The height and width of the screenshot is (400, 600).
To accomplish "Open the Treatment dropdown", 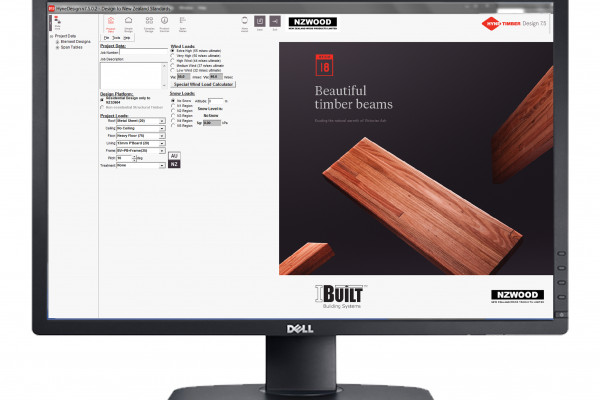I will click(x=162, y=165).
